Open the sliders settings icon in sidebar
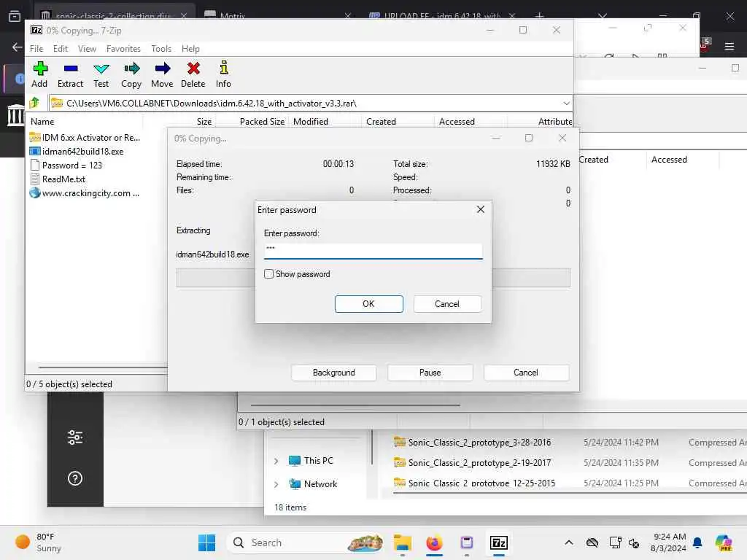 pyautogui.click(x=75, y=437)
